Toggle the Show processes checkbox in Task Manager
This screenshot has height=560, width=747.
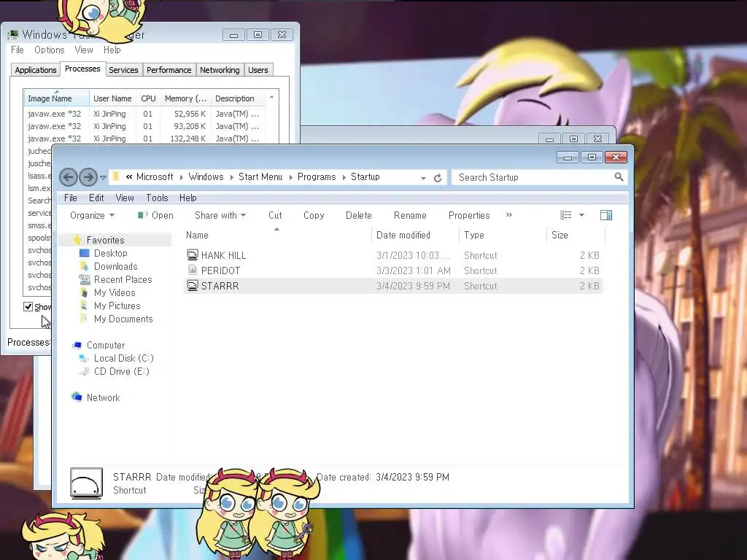(x=28, y=307)
